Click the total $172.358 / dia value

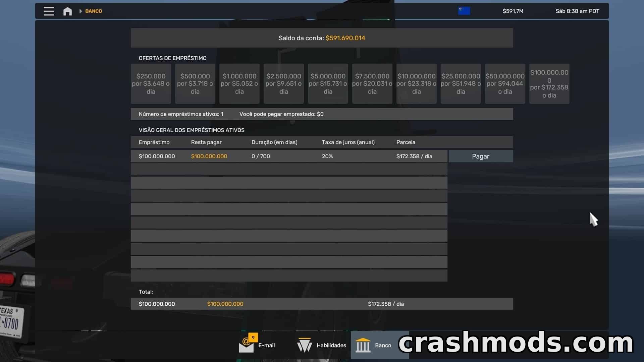386,304
